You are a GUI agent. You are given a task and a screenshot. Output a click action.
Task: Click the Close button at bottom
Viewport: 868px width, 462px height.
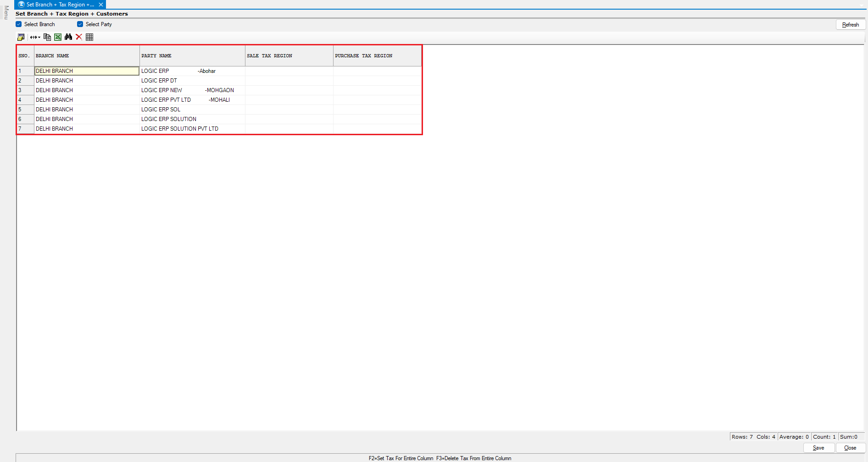click(850, 448)
